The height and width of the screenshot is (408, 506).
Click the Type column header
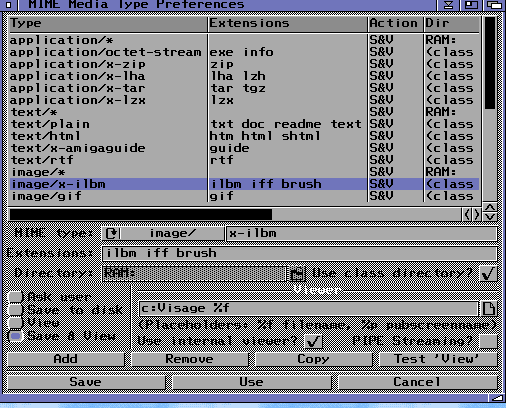click(x=108, y=23)
